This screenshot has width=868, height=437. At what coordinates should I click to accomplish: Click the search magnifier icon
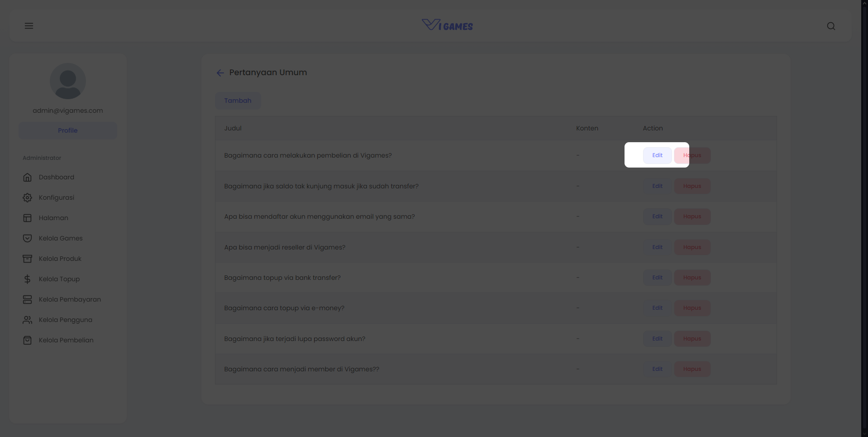pos(831,26)
